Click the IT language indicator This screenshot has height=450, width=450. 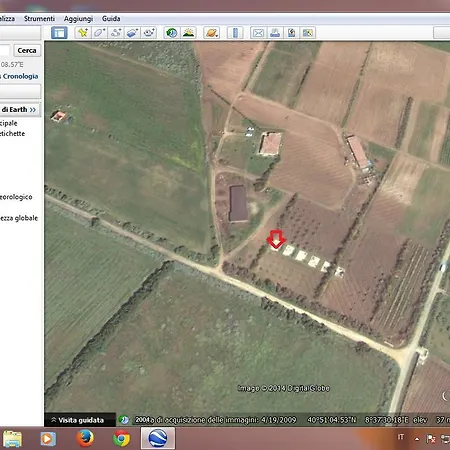coord(401,437)
